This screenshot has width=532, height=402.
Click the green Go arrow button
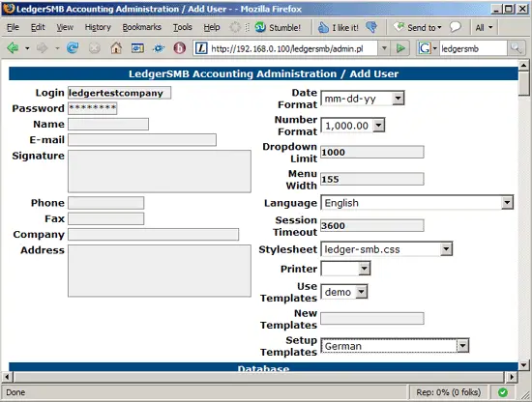coord(400,48)
